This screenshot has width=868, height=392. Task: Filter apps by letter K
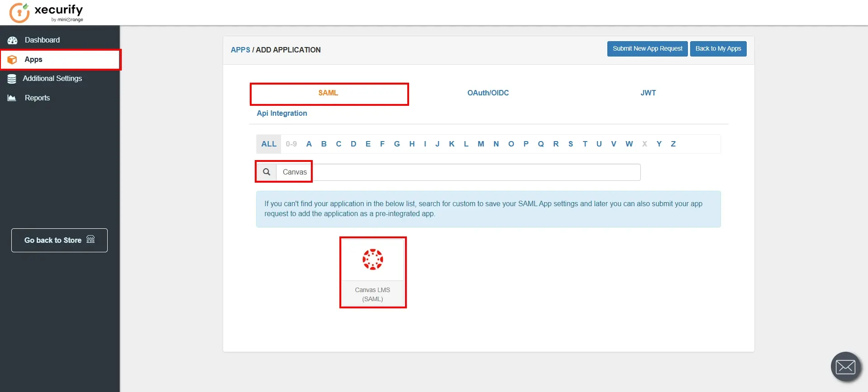click(452, 144)
